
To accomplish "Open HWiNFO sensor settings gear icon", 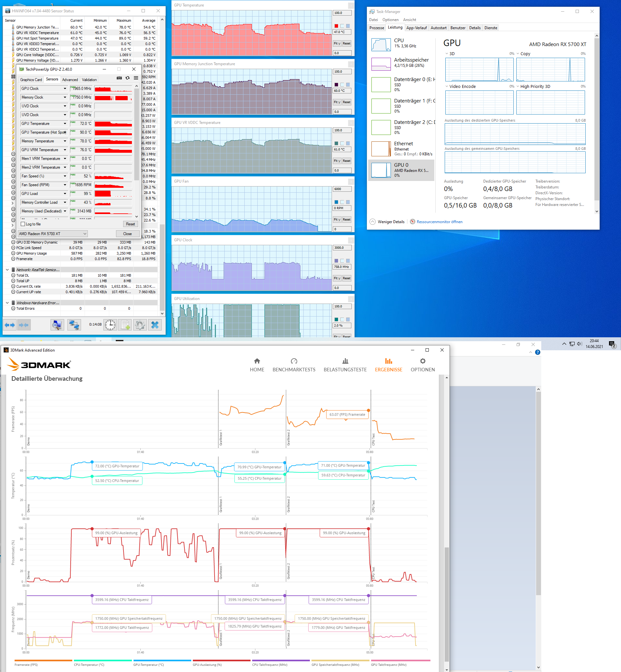I will coord(140,325).
